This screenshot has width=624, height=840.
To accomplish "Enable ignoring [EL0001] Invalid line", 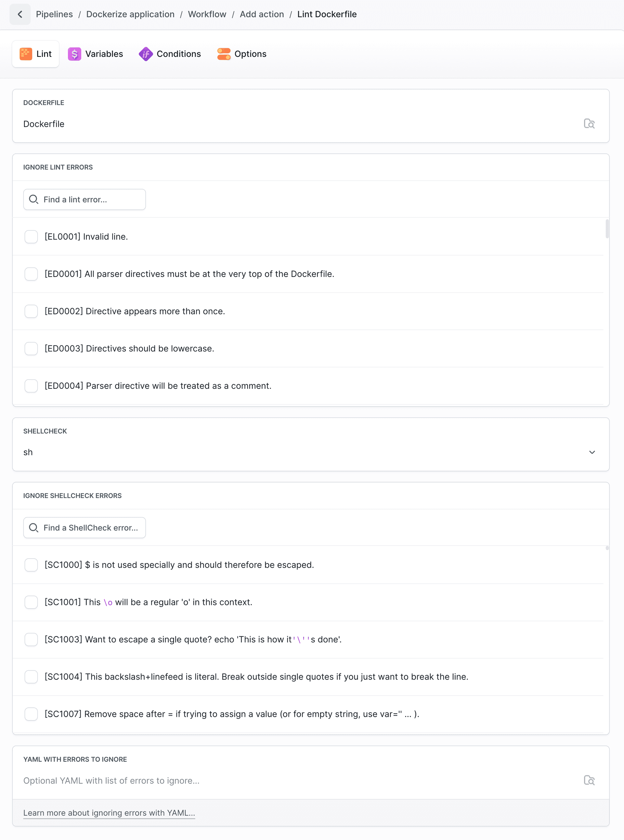I will pos(31,236).
